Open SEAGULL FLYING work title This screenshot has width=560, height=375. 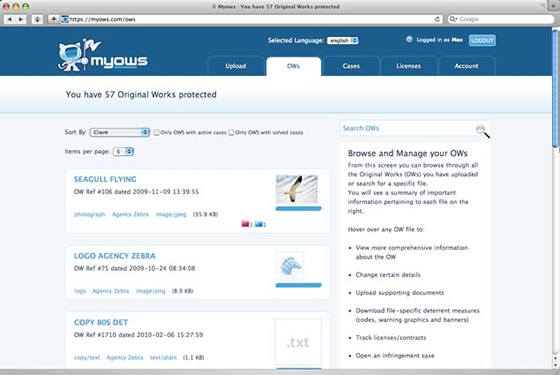point(105,179)
